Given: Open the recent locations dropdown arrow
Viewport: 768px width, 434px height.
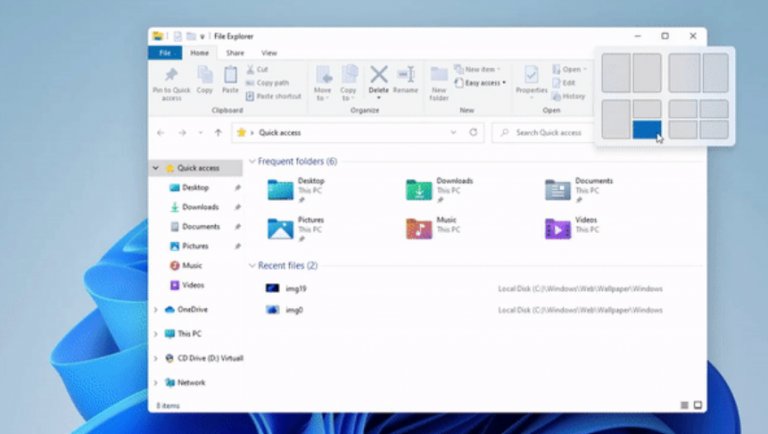Looking at the screenshot, I should [200, 133].
